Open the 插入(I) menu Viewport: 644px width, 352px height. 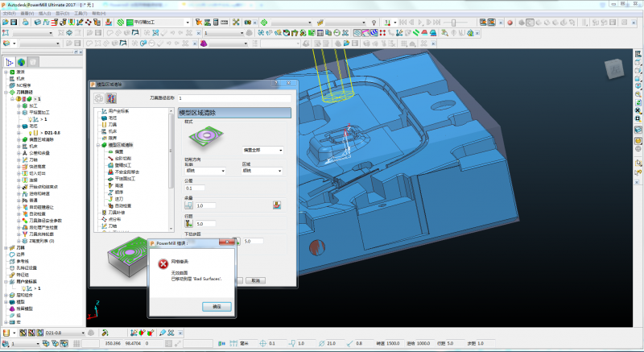click(x=45, y=13)
